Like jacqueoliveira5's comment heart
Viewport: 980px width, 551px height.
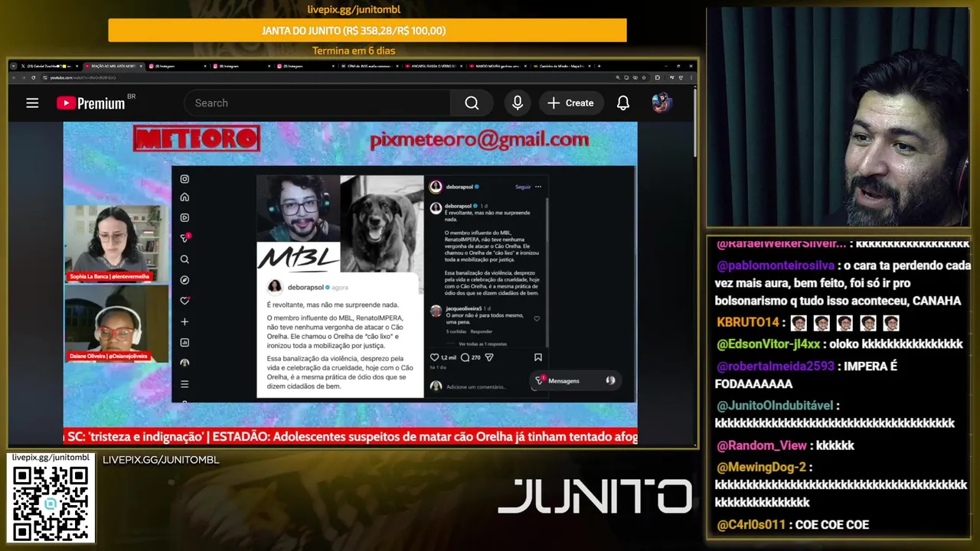click(x=537, y=318)
